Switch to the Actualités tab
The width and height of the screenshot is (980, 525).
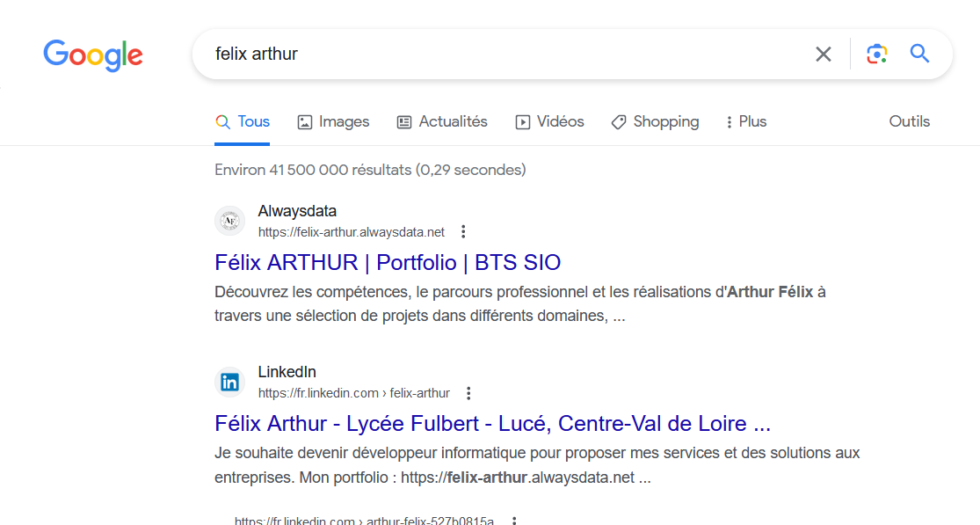tap(442, 122)
